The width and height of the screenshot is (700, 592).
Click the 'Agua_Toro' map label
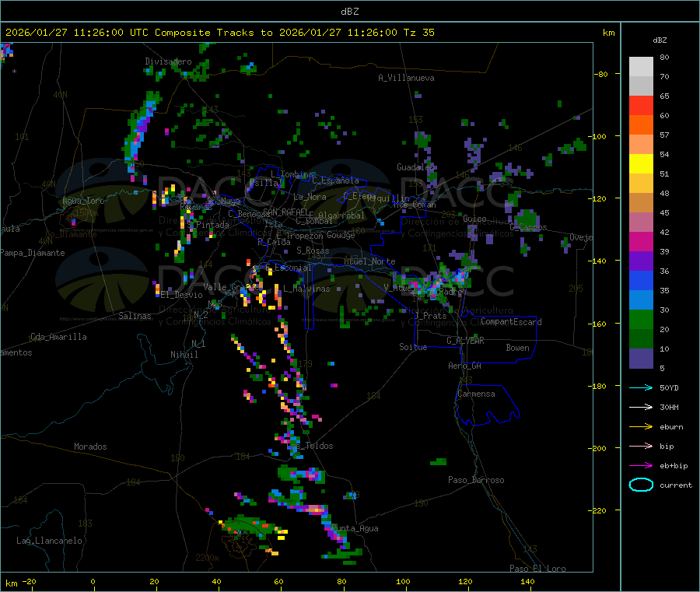pos(83,201)
